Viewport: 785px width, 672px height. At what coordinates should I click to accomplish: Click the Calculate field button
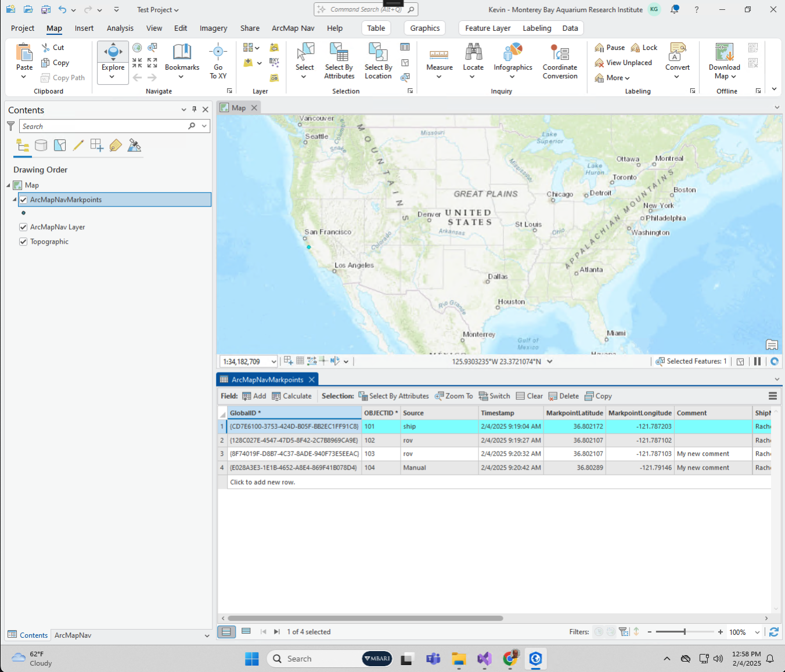[291, 396]
